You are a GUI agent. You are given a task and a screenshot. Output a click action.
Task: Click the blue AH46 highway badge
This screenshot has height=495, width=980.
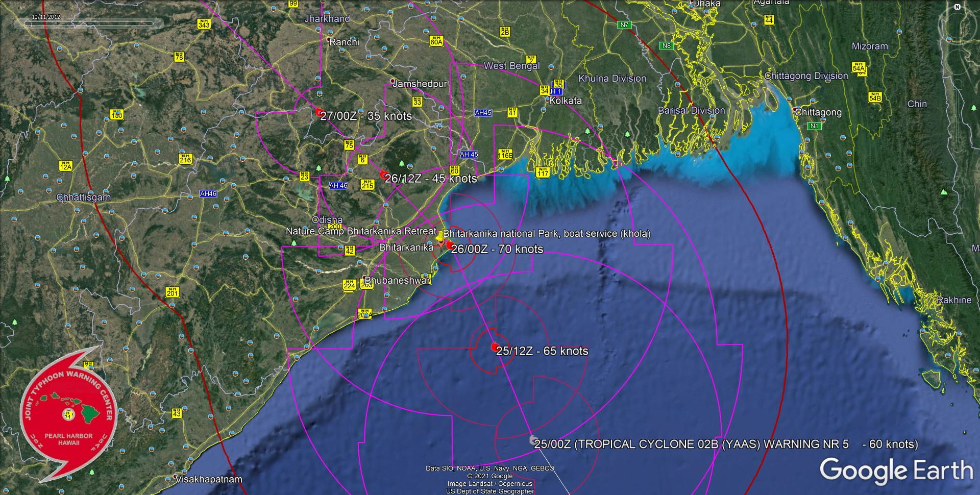pyautogui.click(x=208, y=194)
